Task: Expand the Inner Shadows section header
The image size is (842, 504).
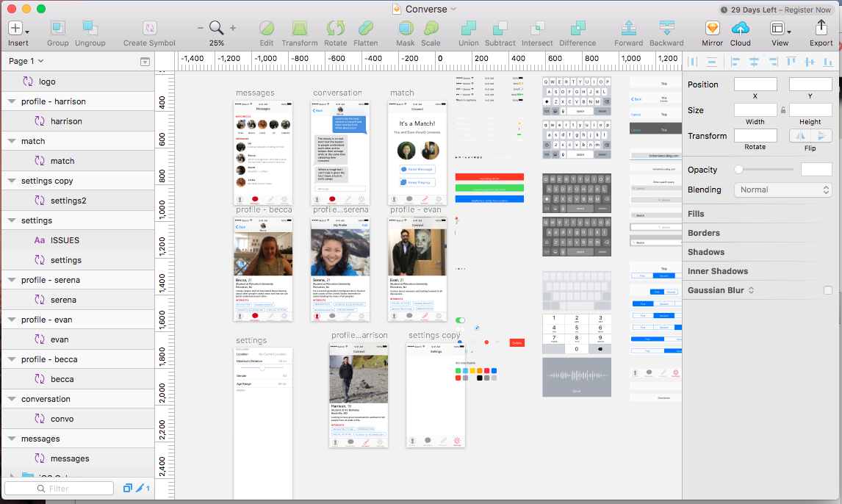Action: pyautogui.click(x=717, y=271)
